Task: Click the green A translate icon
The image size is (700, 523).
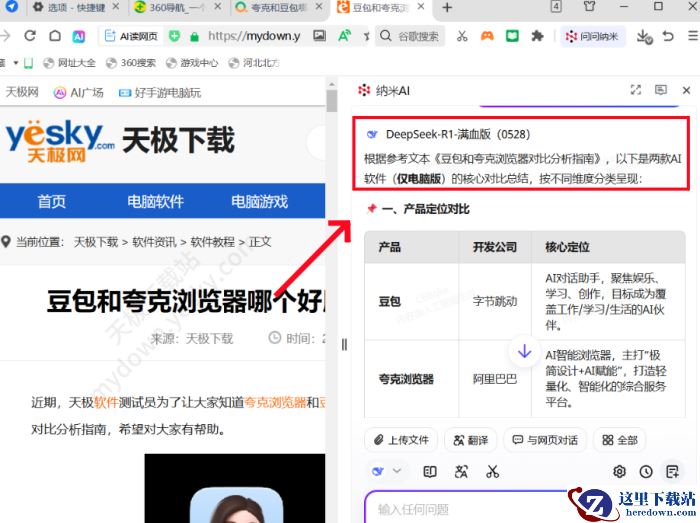Action: tap(344, 36)
